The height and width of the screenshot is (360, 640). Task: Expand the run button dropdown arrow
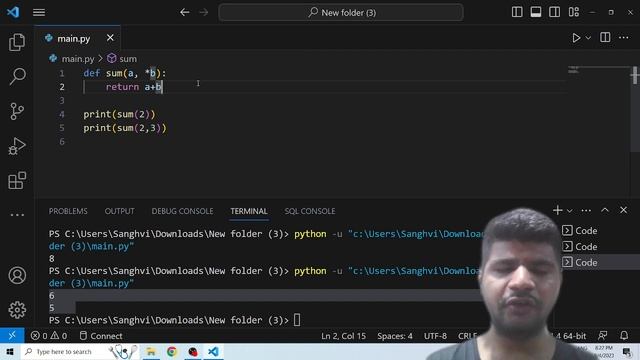point(588,38)
